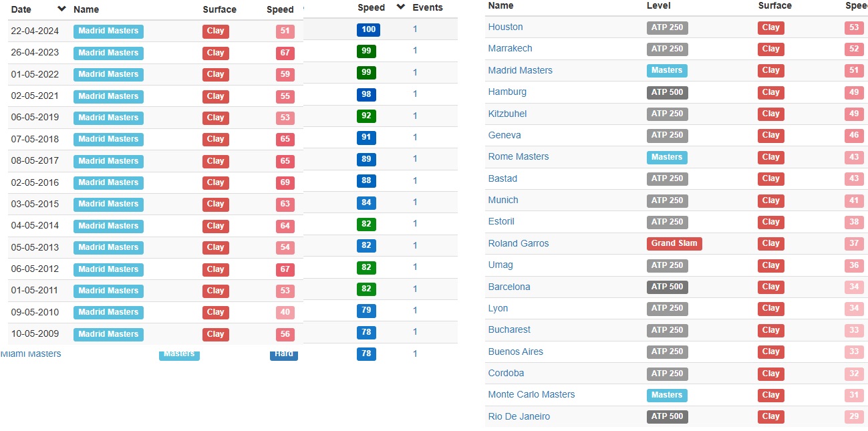Open the Monte Carlo Masters link
This screenshot has width=868, height=431.
(531, 394)
